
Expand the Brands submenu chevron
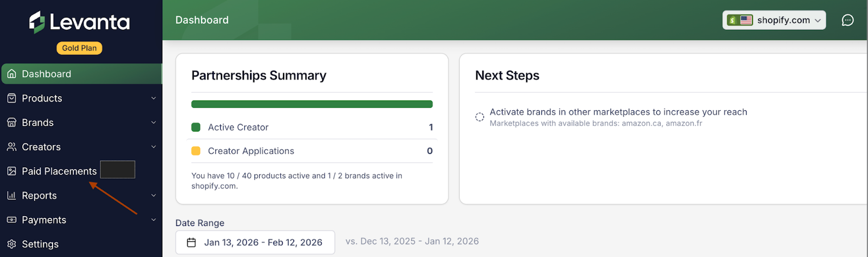pos(154,123)
